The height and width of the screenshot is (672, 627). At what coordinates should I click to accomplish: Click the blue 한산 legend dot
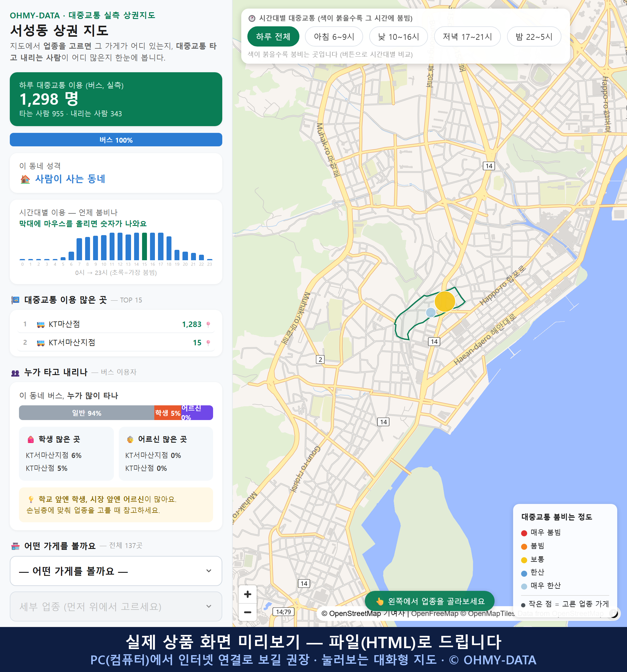click(524, 573)
